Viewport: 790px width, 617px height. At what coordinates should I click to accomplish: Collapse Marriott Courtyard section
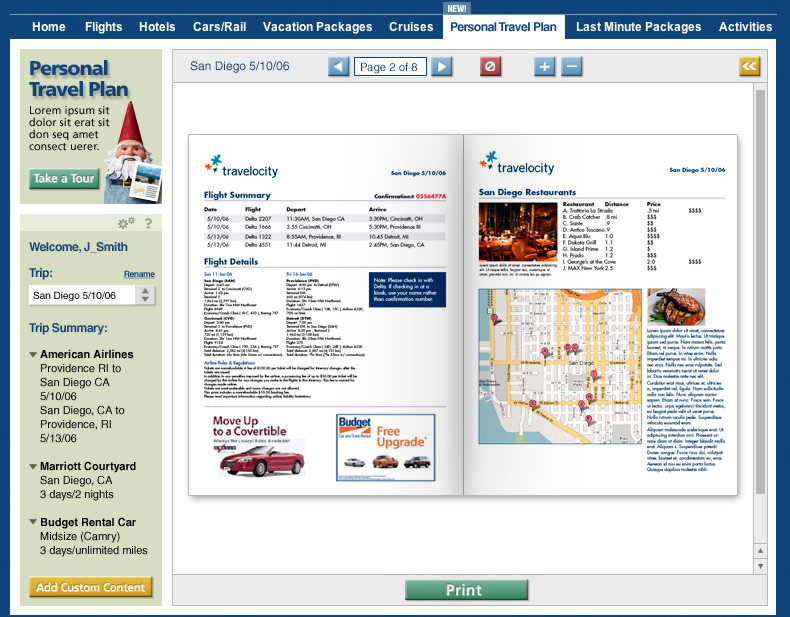click(x=33, y=466)
